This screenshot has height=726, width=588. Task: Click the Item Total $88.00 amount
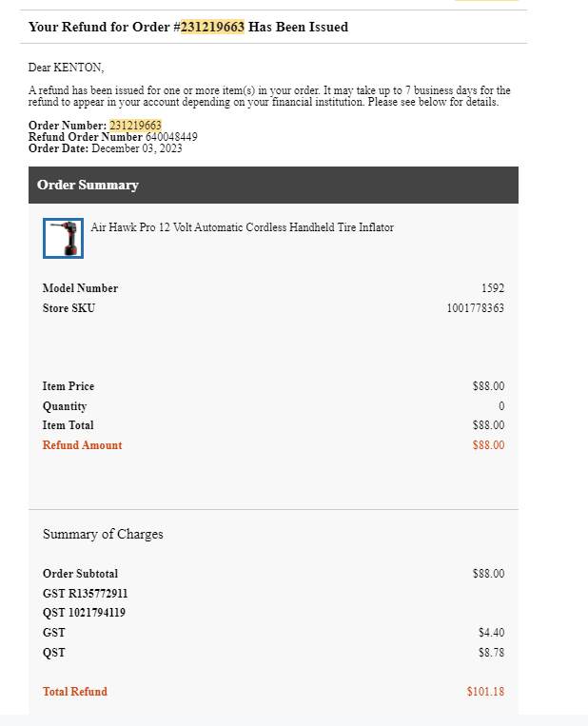coord(488,425)
